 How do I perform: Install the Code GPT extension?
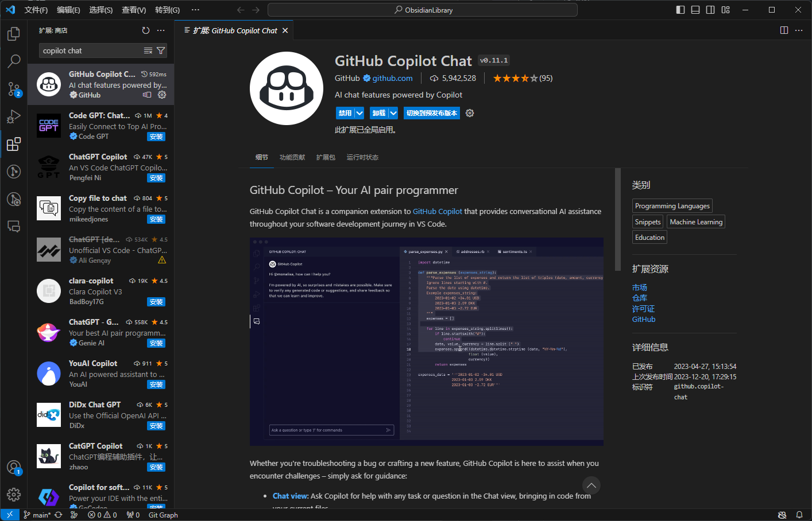click(x=156, y=137)
